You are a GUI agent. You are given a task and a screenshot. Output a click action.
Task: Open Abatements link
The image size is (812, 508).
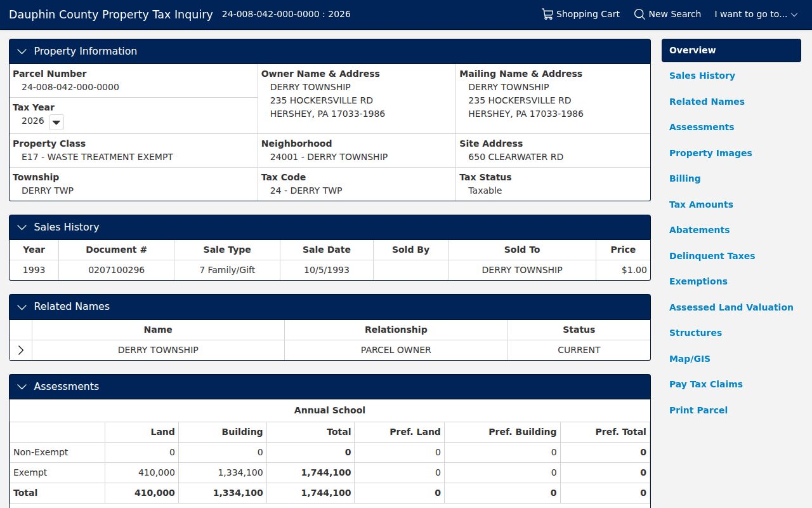(x=699, y=230)
